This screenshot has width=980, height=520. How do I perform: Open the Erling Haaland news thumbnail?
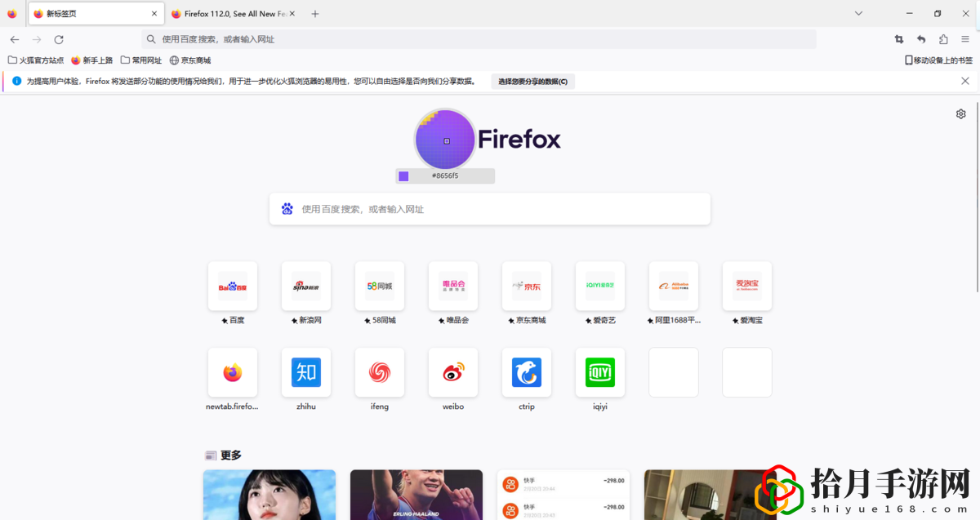click(416, 495)
